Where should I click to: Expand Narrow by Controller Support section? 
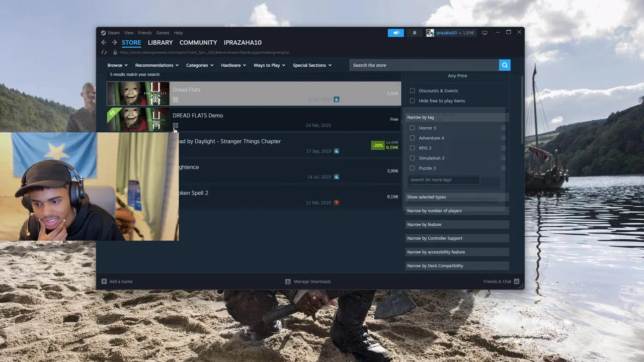point(457,238)
